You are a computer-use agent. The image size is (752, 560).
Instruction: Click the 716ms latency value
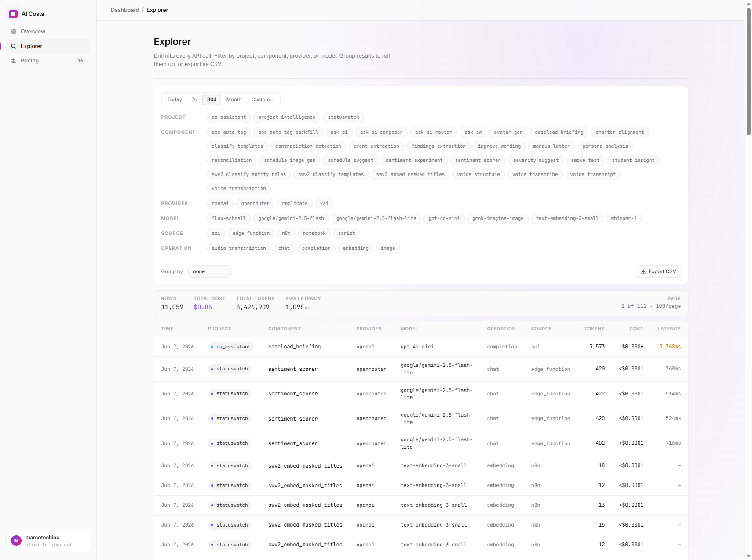click(673, 443)
